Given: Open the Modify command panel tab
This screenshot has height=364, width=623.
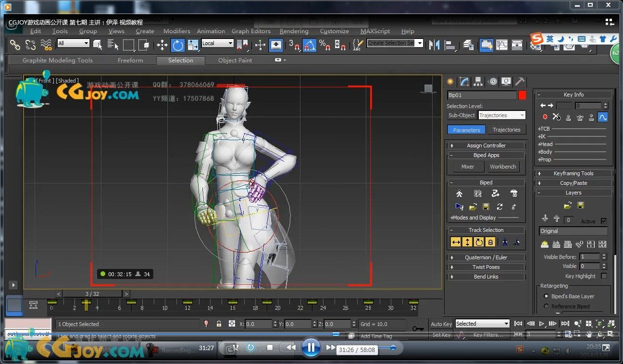Looking at the screenshot, I should tap(464, 82).
